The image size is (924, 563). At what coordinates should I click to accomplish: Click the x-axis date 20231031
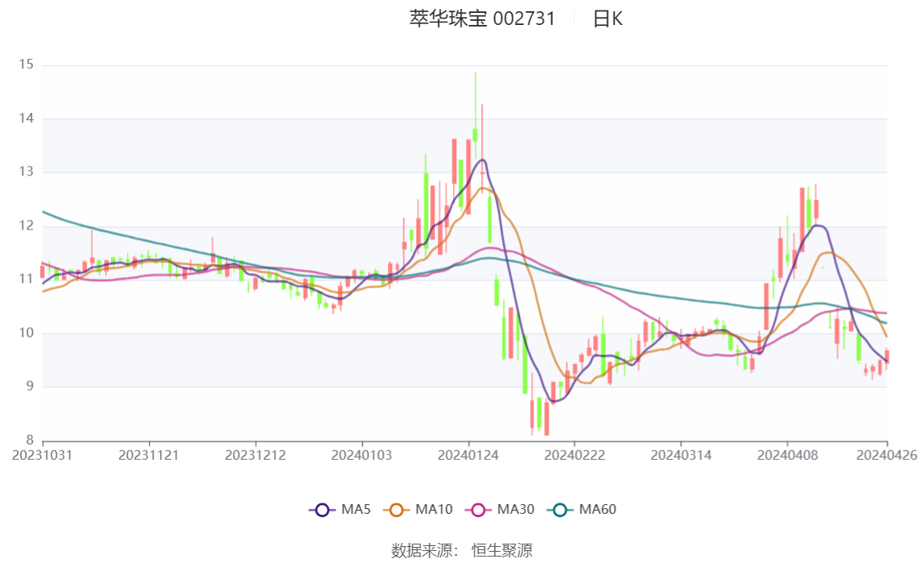[x=43, y=455]
